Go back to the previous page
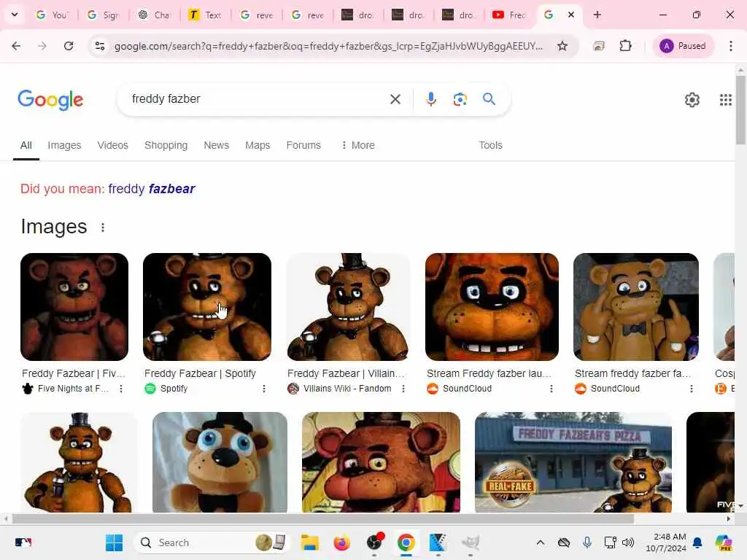747x560 pixels. click(16, 46)
